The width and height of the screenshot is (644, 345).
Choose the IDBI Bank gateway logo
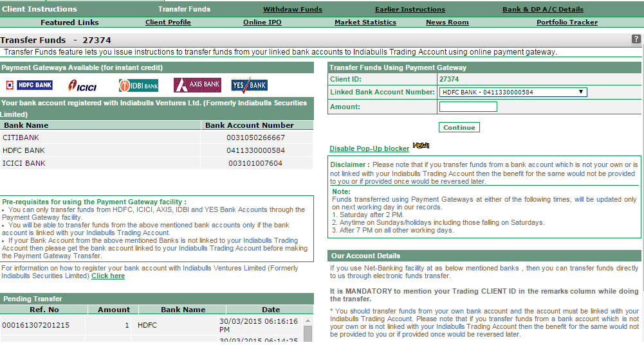138,85
